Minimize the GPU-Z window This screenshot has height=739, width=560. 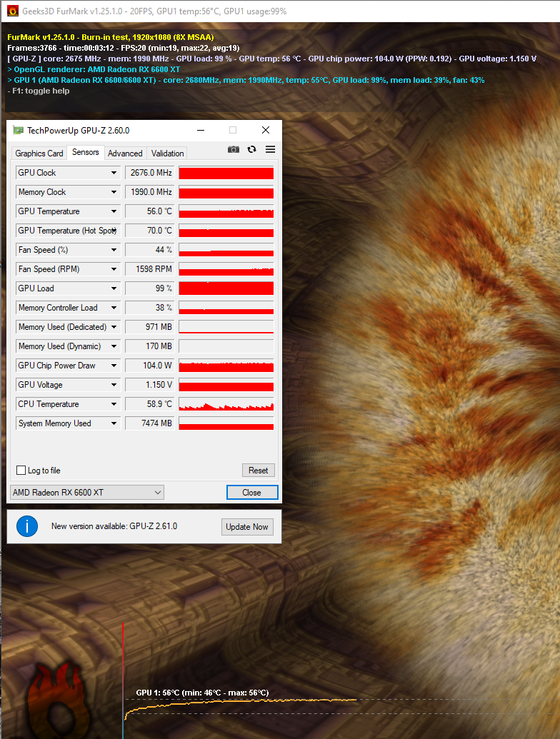pos(201,131)
